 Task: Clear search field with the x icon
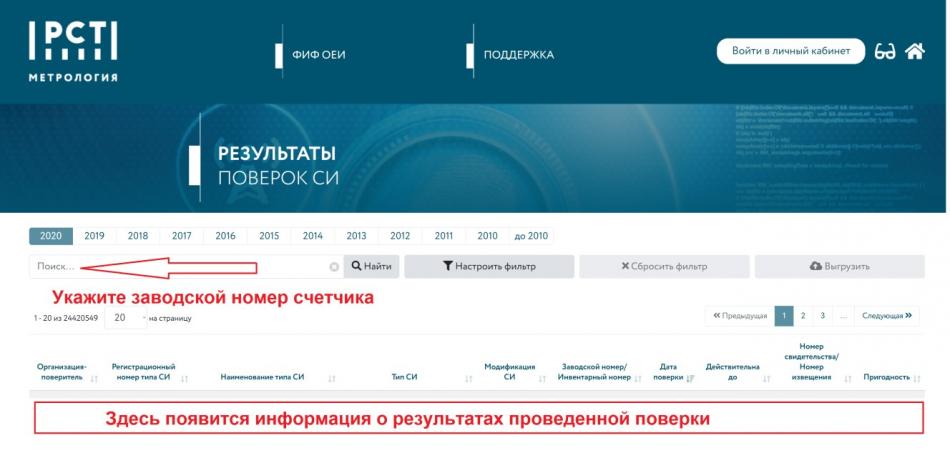pyautogui.click(x=334, y=267)
